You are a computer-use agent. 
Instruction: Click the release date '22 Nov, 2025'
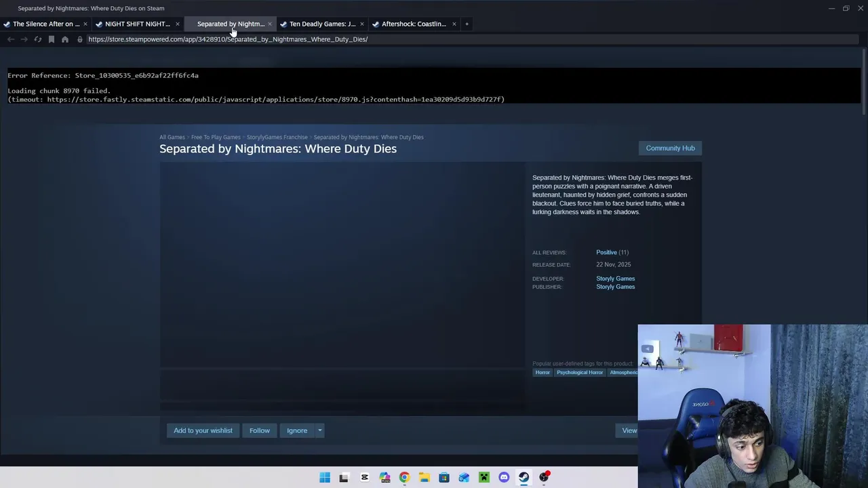(x=613, y=264)
